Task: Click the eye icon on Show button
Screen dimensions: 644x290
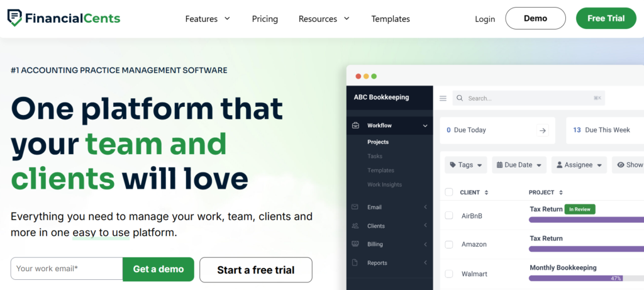Action: (x=621, y=165)
